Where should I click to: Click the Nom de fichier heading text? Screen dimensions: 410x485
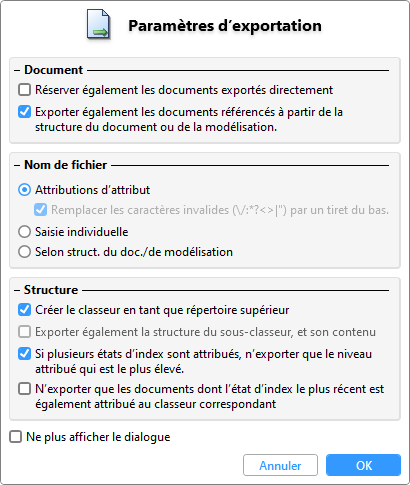[x=66, y=165]
